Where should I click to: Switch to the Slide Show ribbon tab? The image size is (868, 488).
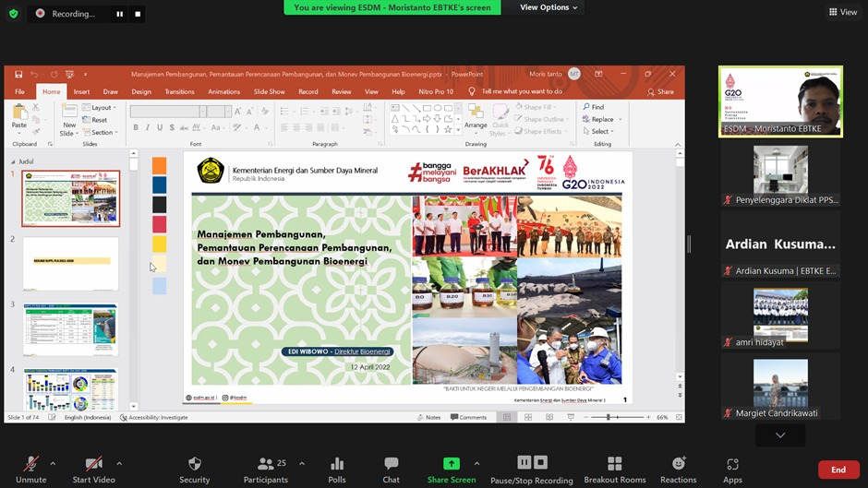coord(269,92)
